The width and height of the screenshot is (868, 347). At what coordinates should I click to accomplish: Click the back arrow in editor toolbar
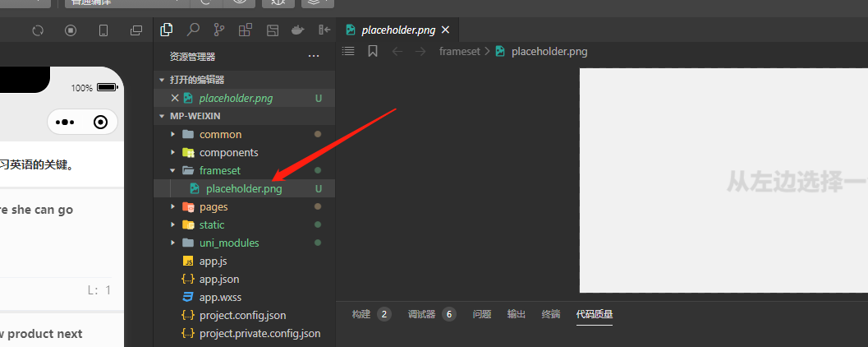(x=397, y=52)
